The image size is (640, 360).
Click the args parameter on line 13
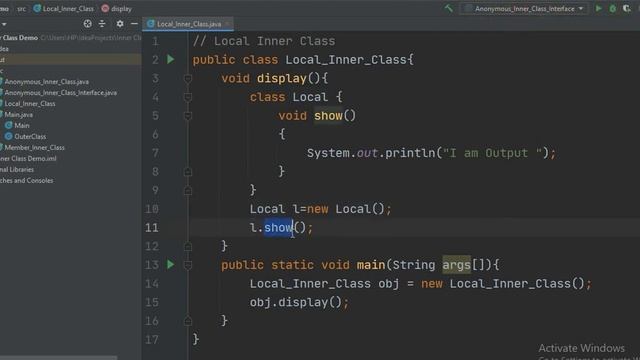point(456,265)
